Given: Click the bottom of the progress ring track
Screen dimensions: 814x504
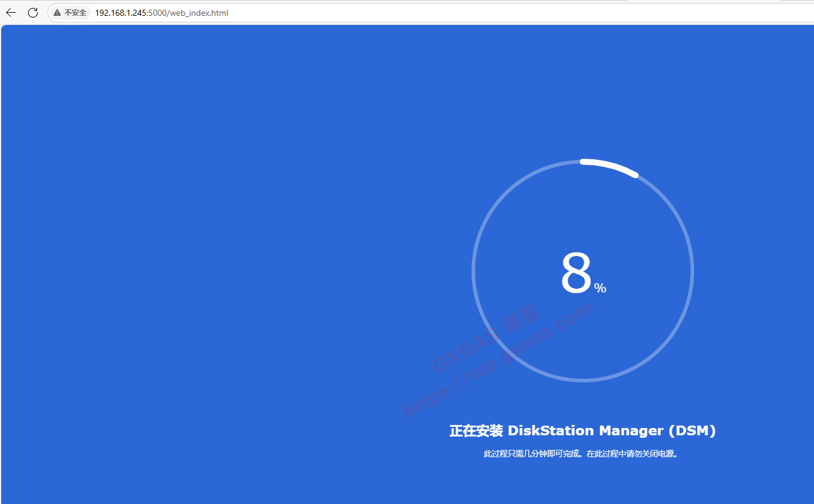Looking at the screenshot, I should tap(583, 380).
